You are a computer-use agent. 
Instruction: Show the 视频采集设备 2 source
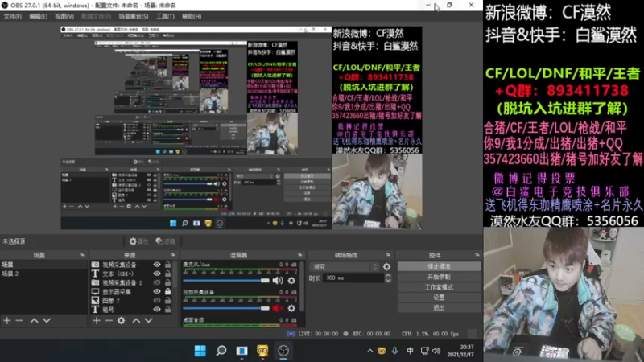pyautogui.click(x=157, y=283)
